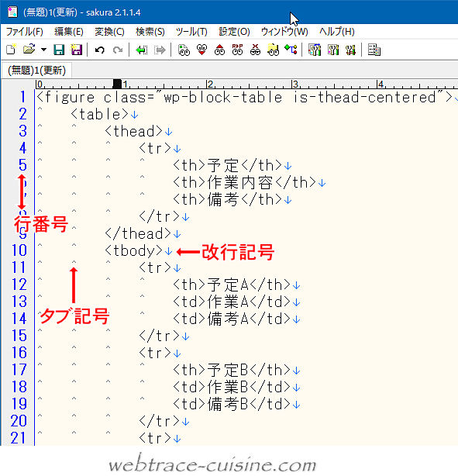This screenshot has width=458, height=476.
Task: Click the Save As purple floppy icon
Action: pos(77,50)
